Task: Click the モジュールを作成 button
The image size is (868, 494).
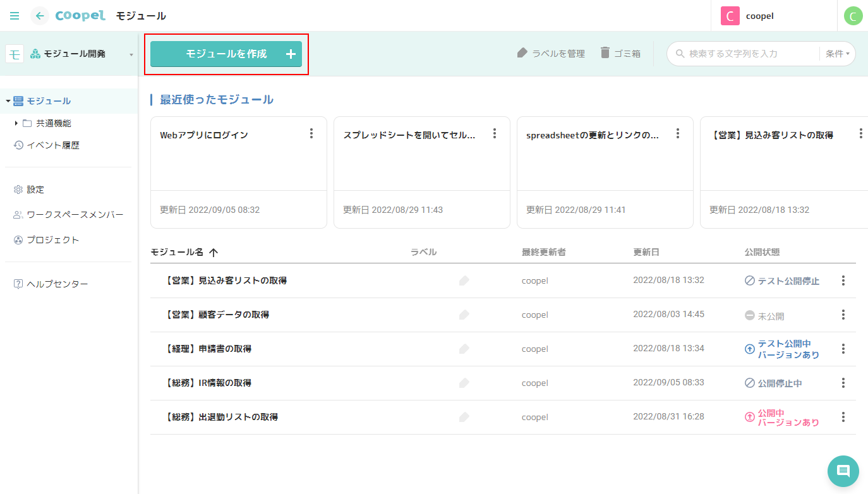Action: [x=226, y=54]
